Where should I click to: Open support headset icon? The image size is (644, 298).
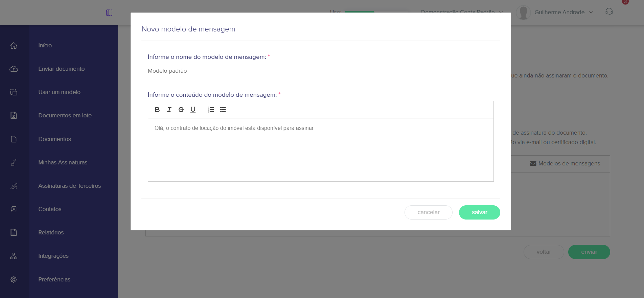point(609,12)
